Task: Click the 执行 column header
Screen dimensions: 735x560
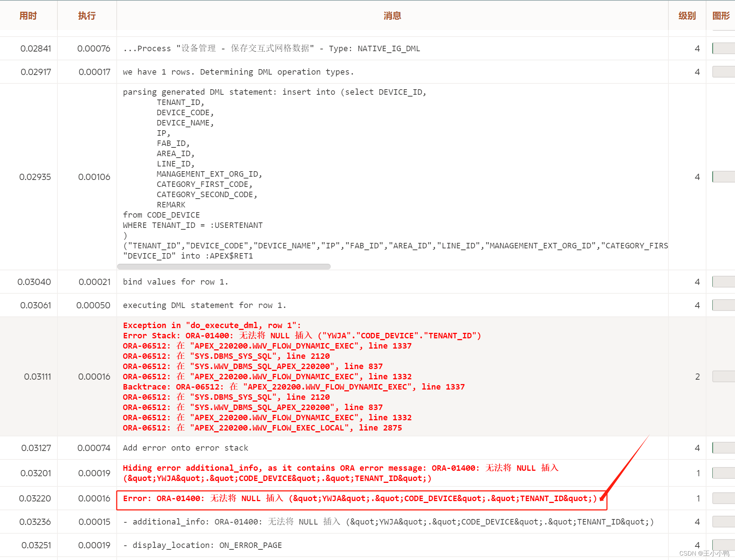Action: coord(87,16)
